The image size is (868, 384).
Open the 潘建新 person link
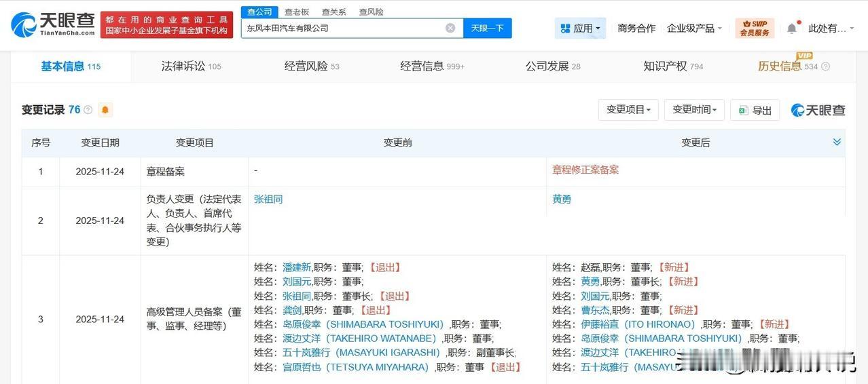297,267
